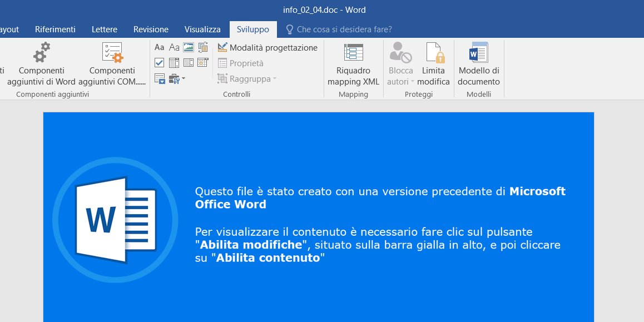Open legacy tools toolbox dropdown

[x=177, y=78]
